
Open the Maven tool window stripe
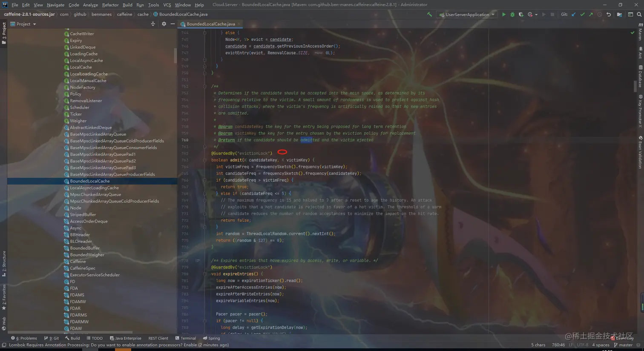click(x=640, y=32)
